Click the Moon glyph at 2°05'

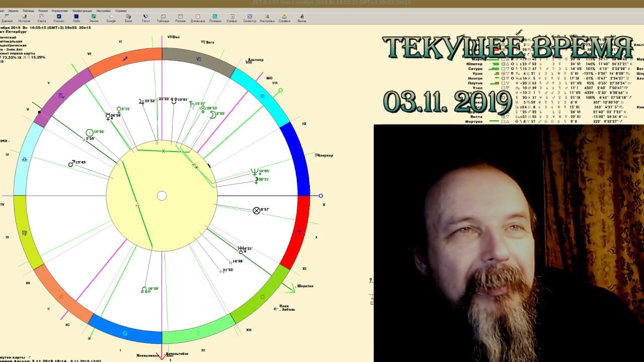pyautogui.click(x=213, y=115)
